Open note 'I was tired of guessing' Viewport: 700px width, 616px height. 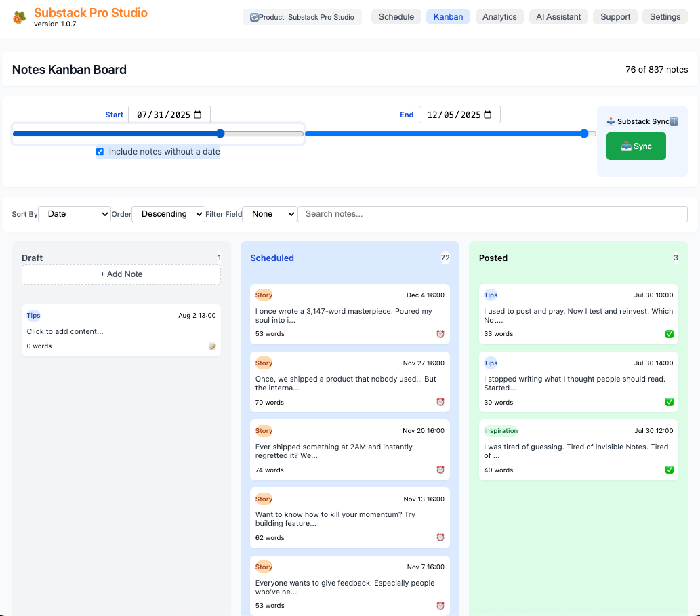point(579,450)
